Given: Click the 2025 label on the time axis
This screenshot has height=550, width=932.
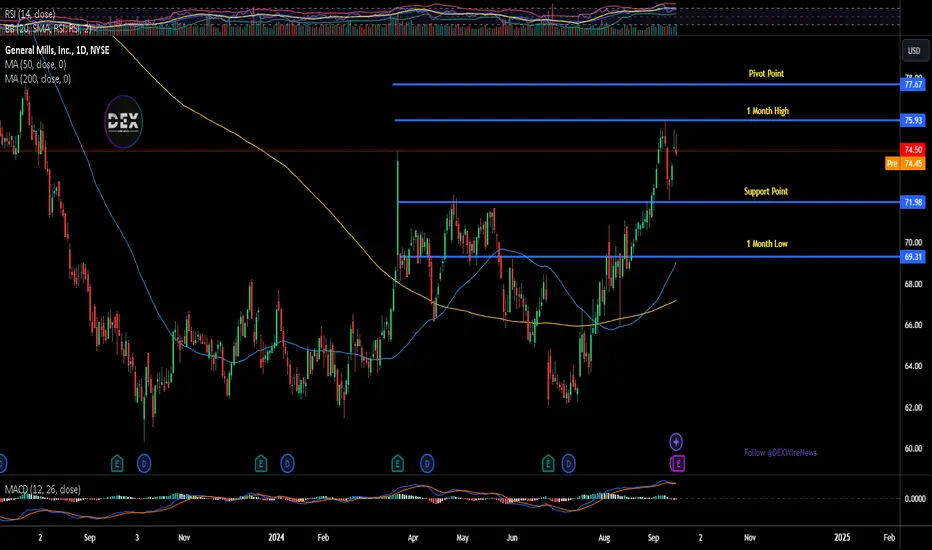Looking at the screenshot, I should pyautogui.click(x=842, y=538).
